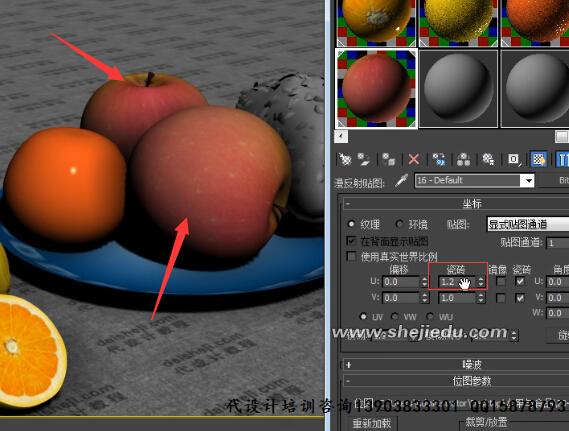Click the Material ID Channel icon
Screen dimensions: 569x431
514,159
